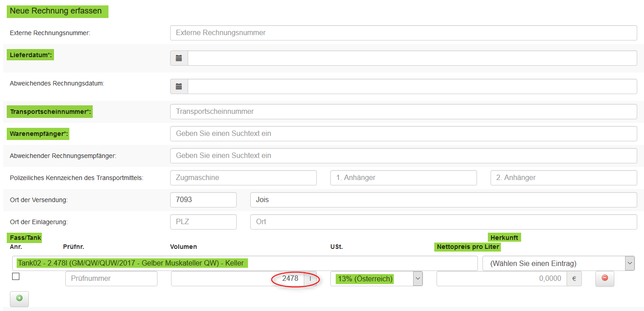Focus the 2. Anhänger input field
The image size is (644, 311).
563,178
